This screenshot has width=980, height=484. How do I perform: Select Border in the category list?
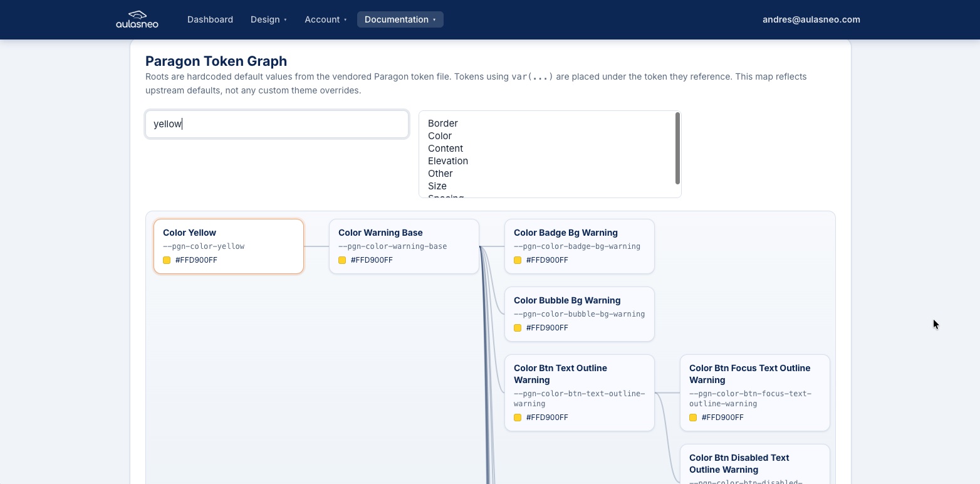point(443,124)
